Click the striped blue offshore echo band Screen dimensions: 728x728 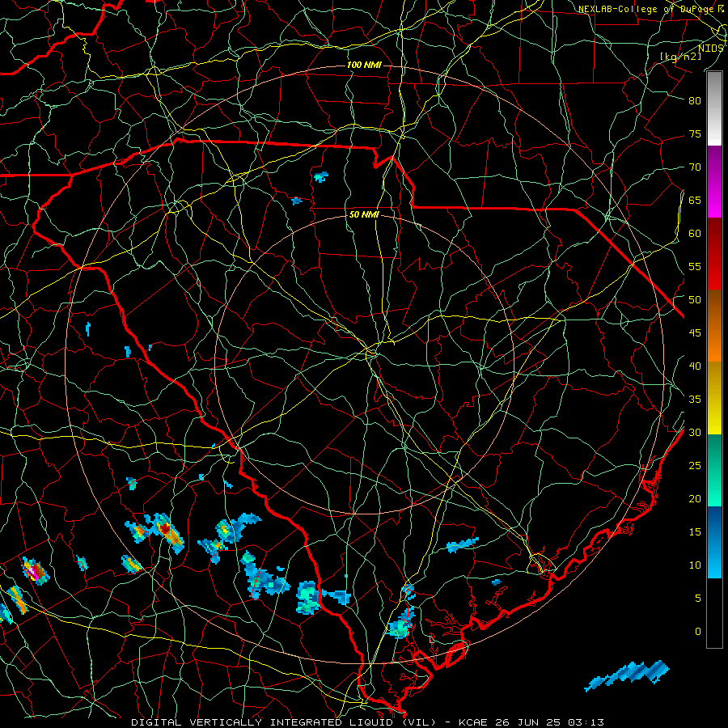pos(627,675)
